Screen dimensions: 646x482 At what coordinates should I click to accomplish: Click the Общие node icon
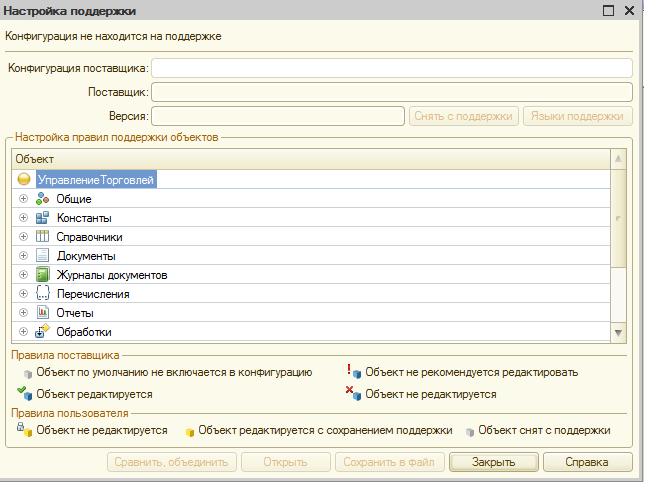(x=42, y=199)
